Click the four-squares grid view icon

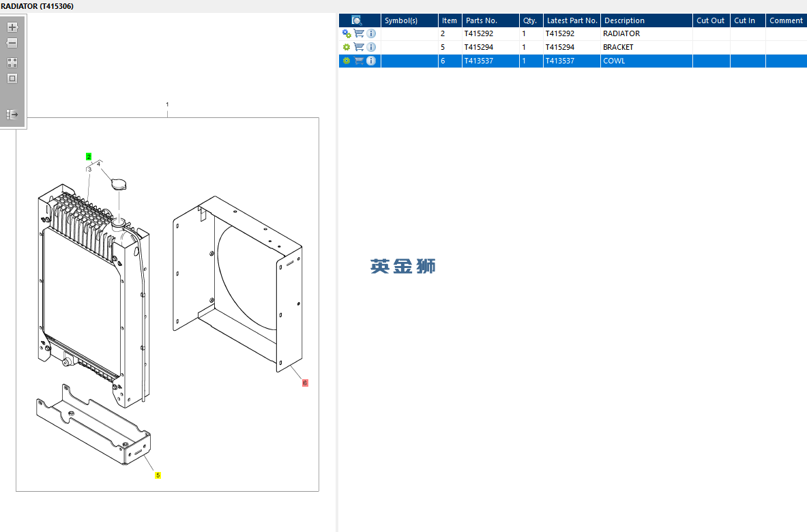[12, 63]
